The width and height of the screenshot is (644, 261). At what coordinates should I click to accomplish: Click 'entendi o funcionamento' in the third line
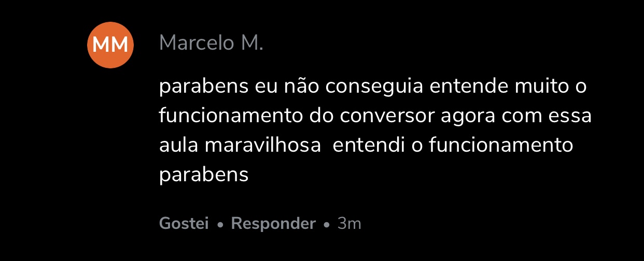click(x=453, y=146)
